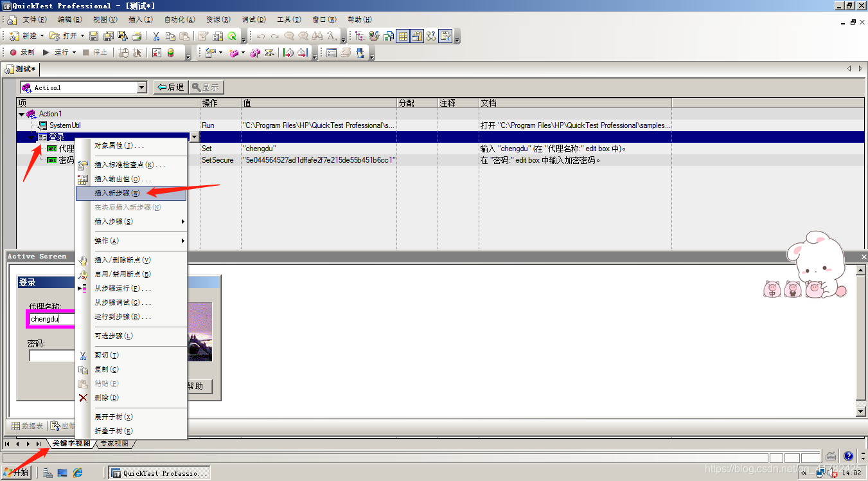
Task: Click the Print icon in the toolbar
Action: click(136, 36)
